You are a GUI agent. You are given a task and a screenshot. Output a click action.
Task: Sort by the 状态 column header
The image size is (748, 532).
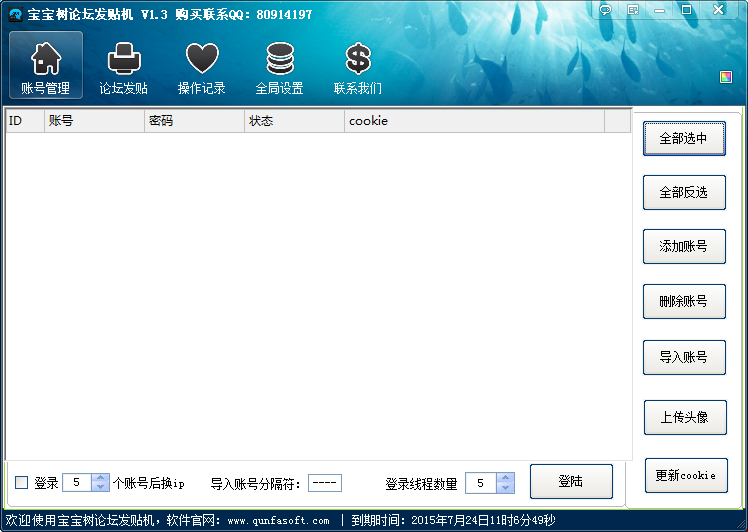294,121
